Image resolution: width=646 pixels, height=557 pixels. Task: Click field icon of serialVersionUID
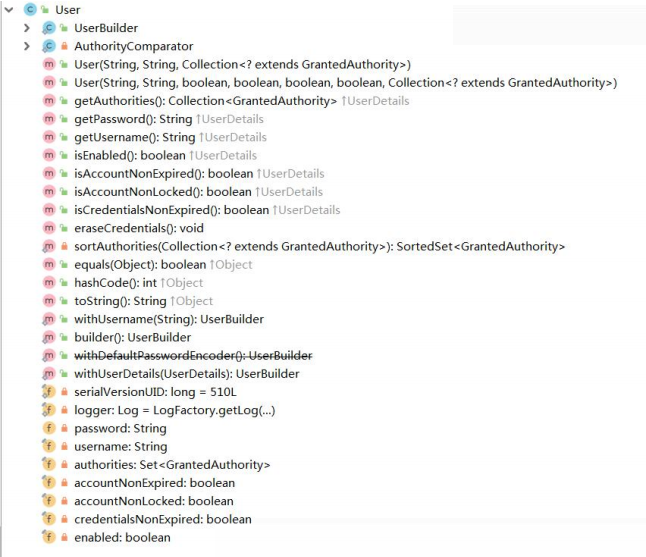pyautogui.click(x=49, y=392)
